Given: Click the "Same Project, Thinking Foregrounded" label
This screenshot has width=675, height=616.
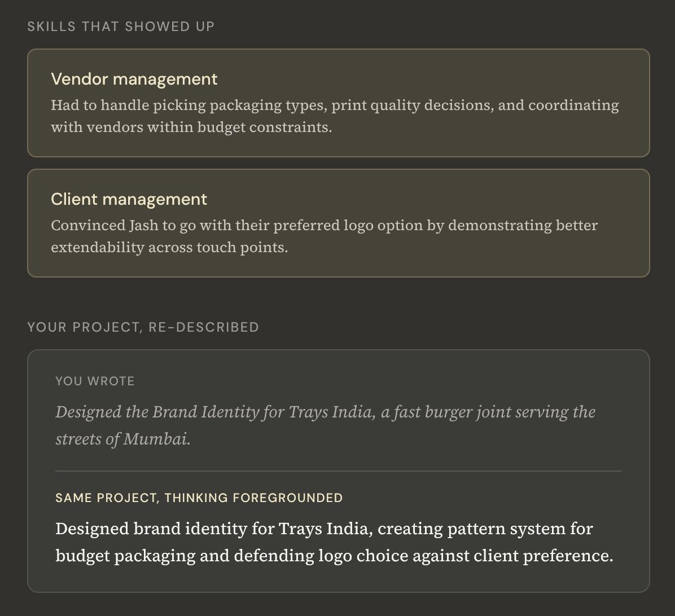Looking at the screenshot, I should click(x=199, y=498).
